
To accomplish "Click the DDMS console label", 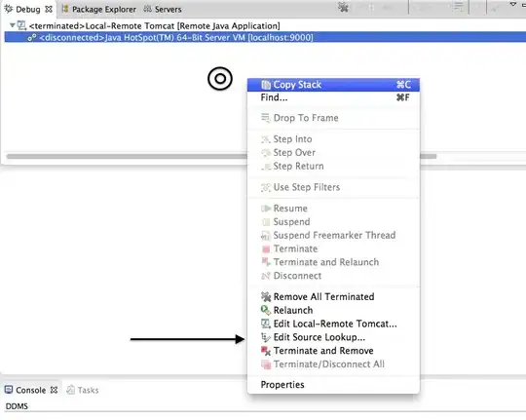I will (17, 406).
